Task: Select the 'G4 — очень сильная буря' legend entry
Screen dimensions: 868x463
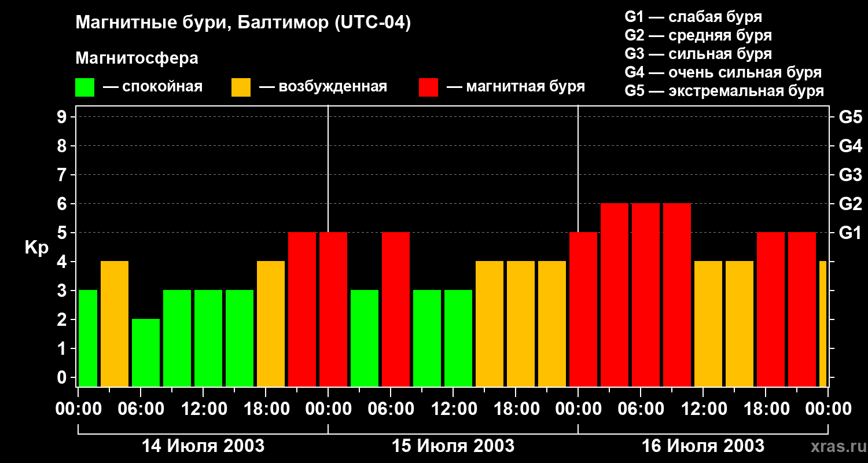Action: (723, 72)
